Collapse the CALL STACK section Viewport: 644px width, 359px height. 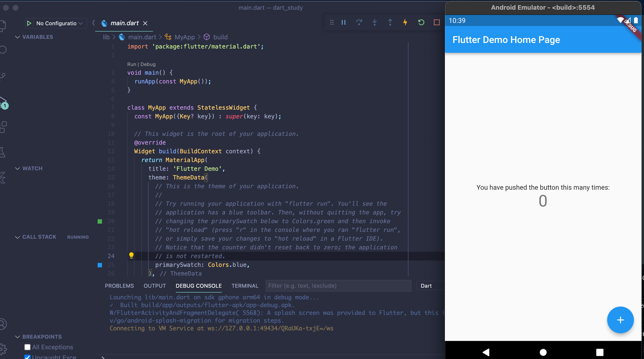[x=17, y=237]
